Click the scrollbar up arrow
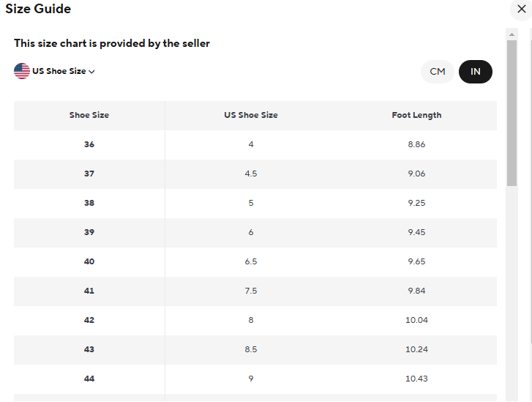532x402 pixels. click(x=512, y=34)
